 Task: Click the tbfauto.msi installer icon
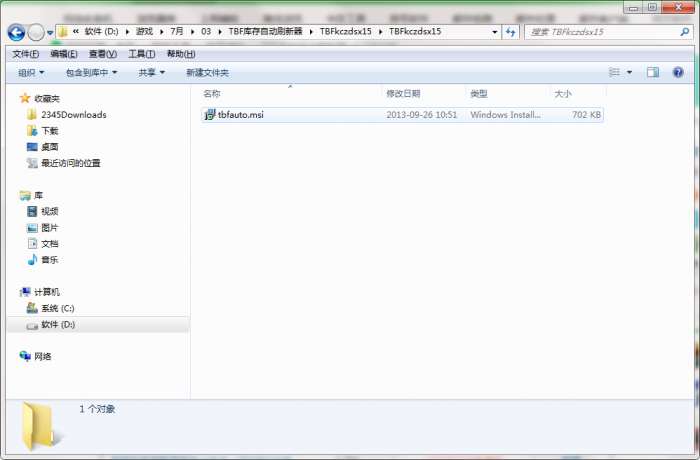(210, 115)
